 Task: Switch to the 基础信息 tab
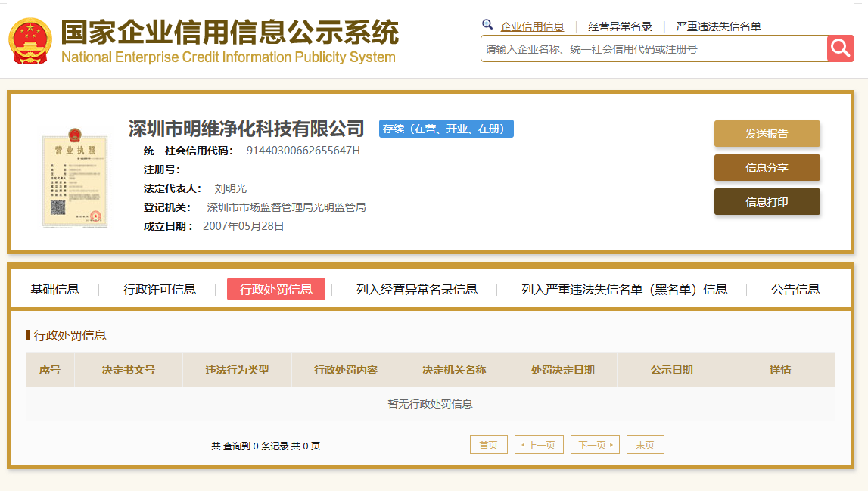(x=54, y=290)
